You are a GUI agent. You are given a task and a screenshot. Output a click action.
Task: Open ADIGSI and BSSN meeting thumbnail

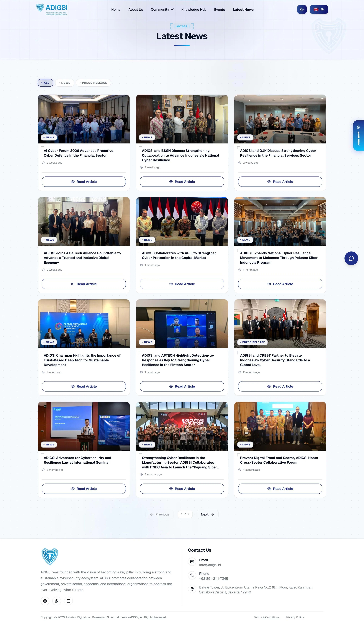pyautogui.click(x=182, y=119)
